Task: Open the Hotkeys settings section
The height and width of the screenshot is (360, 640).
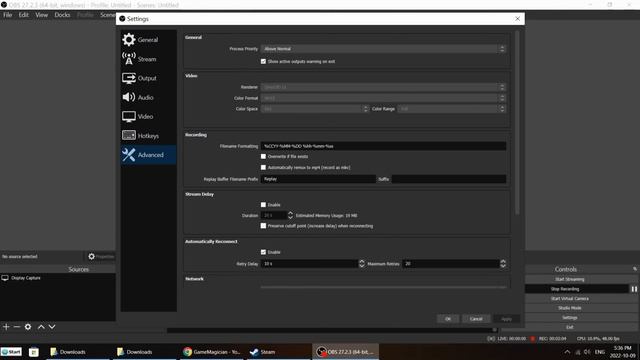Action: [149, 136]
